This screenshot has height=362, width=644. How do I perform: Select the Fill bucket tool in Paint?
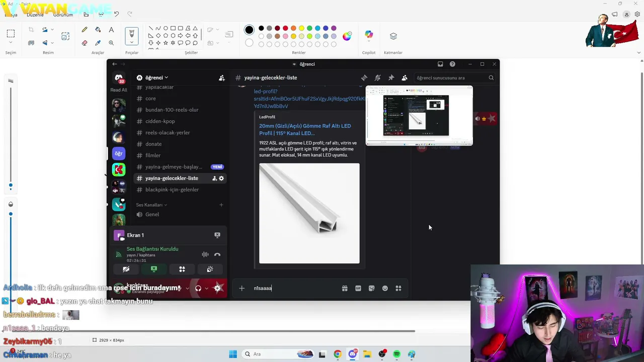click(x=98, y=30)
